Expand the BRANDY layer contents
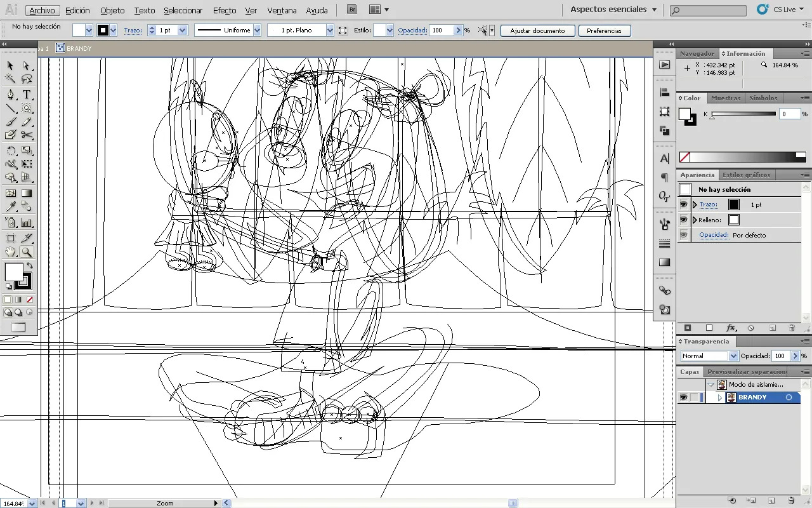812x508 pixels. click(720, 398)
